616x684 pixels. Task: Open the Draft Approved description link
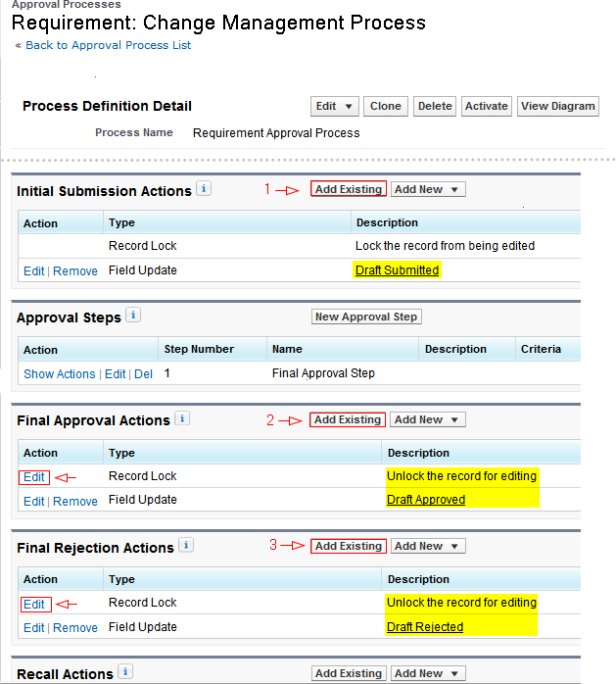(425, 500)
